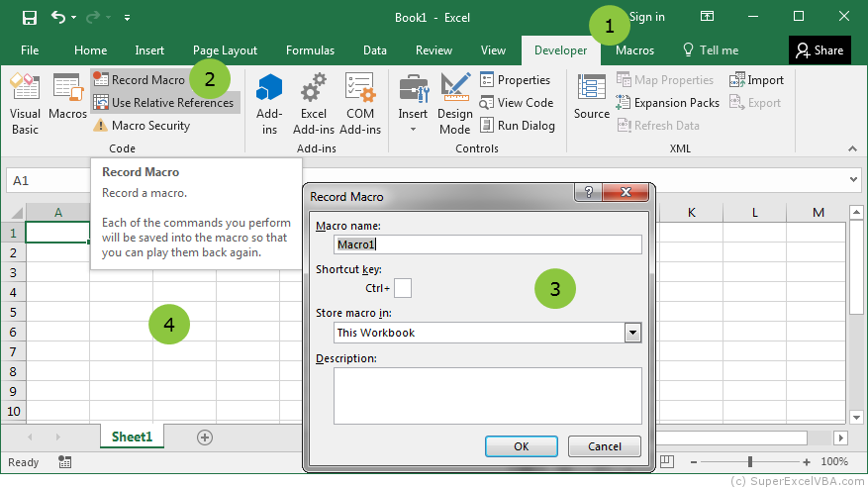Image resolution: width=868 pixels, height=487 pixels.
Task: Click the Tell me search box
Action: (712, 50)
